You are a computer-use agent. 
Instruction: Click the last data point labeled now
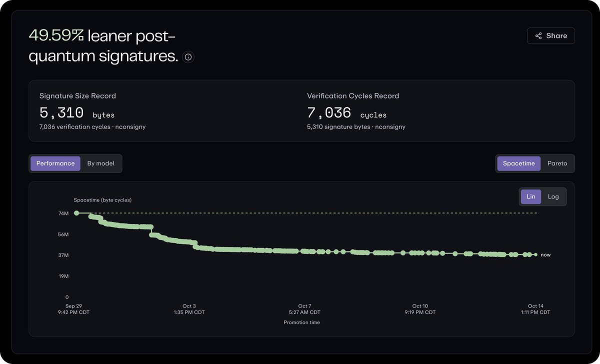tap(535, 254)
